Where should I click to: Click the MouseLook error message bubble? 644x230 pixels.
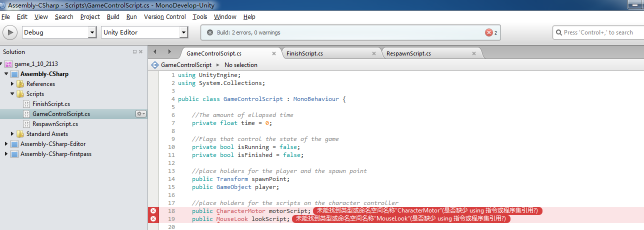[x=401, y=219]
